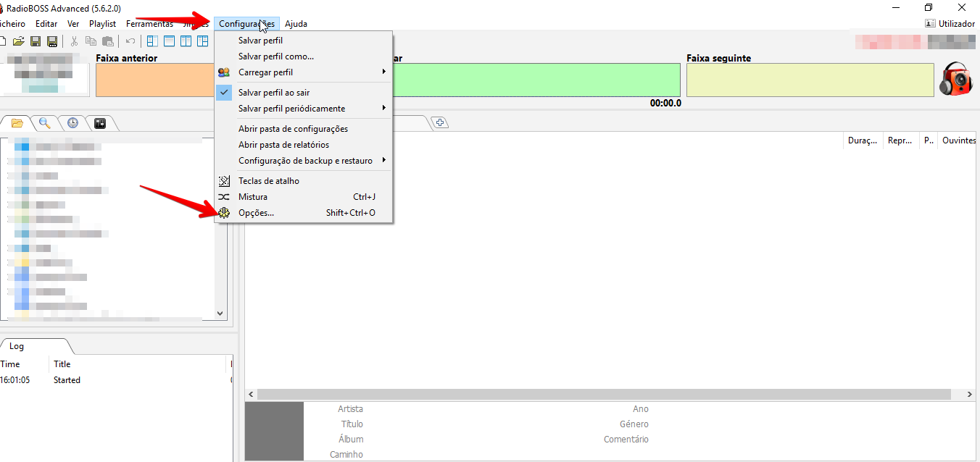Switch to the magnifier search tab
This screenshot has width=980, height=462.
(x=45, y=123)
